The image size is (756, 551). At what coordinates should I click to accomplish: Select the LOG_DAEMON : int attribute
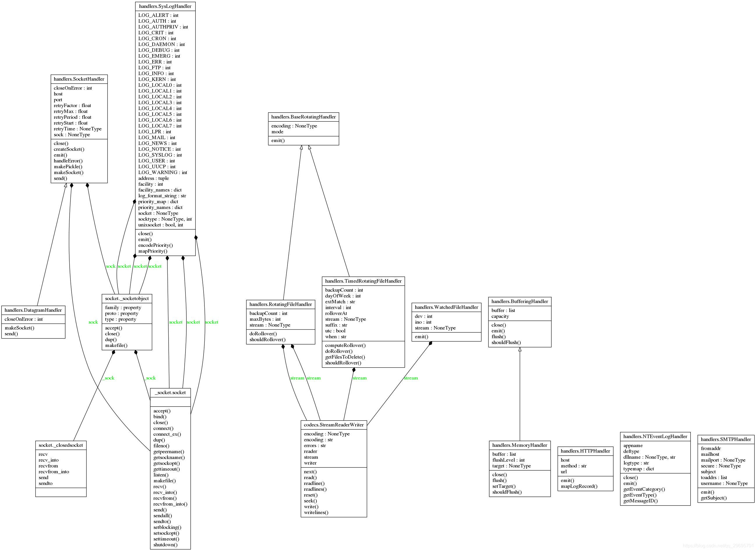(161, 44)
